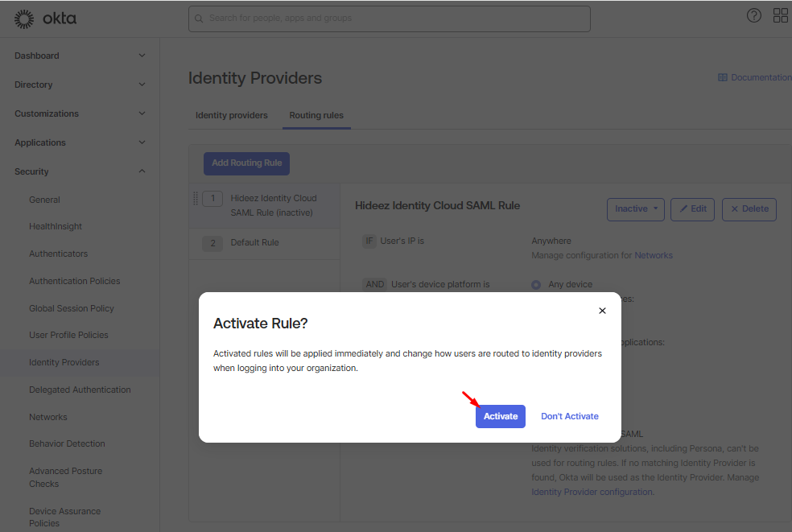Screen dimensions: 792x532
Task: Expand the Directory sidebar section
Action: [x=142, y=85]
